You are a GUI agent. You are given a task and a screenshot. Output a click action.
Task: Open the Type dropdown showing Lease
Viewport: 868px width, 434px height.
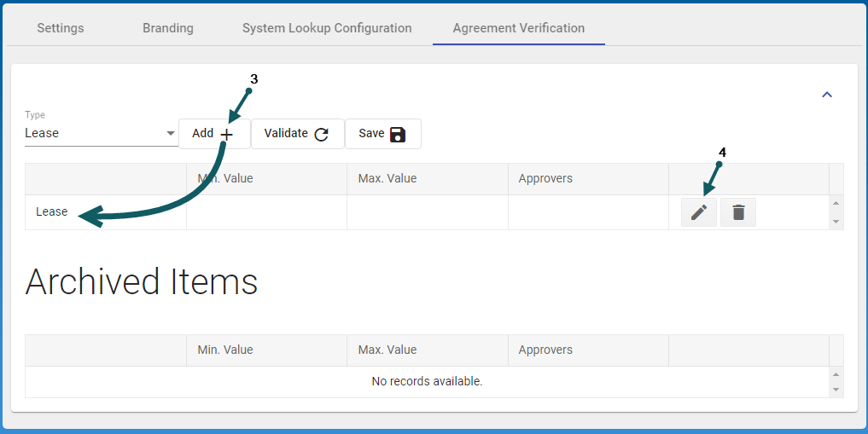(x=101, y=133)
